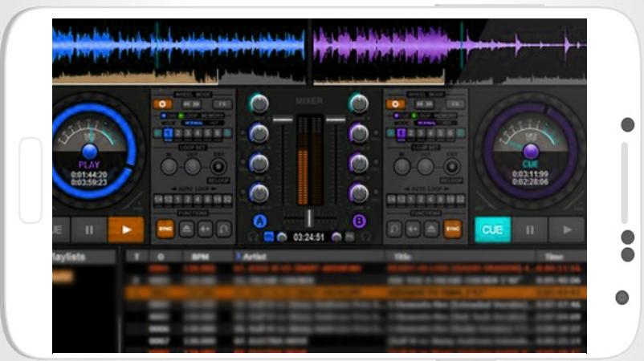Select deck A button in mixer
The height and width of the screenshot is (361, 644).
[x=260, y=221]
